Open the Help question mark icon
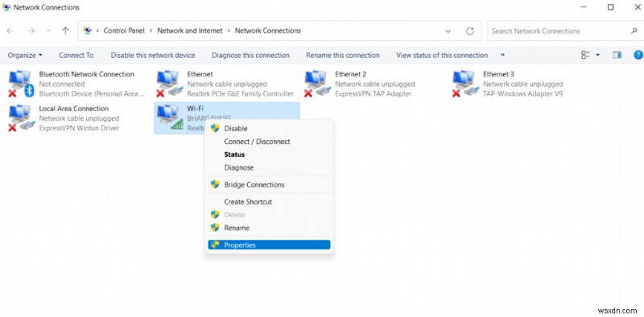 pyautogui.click(x=638, y=55)
